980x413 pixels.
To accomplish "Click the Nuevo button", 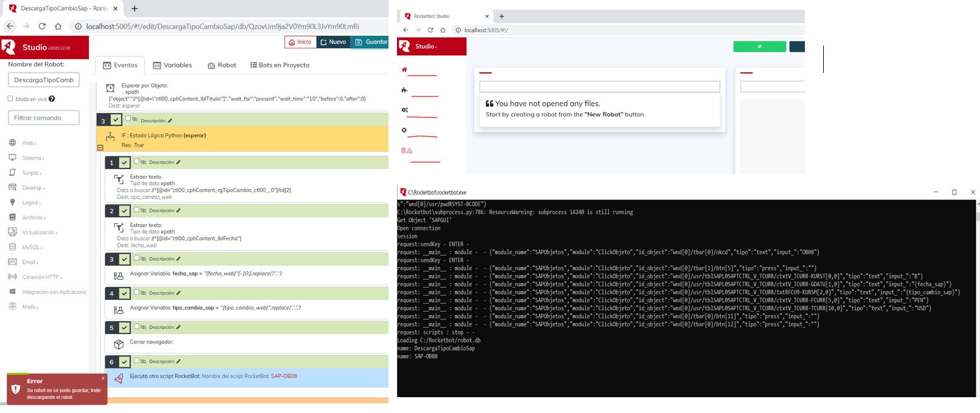I will pos(333,42).
